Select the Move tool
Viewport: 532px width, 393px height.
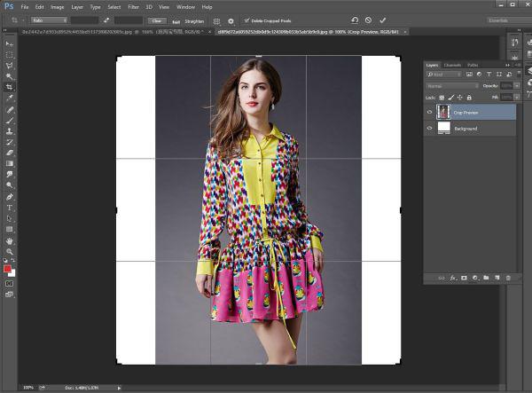10,43
